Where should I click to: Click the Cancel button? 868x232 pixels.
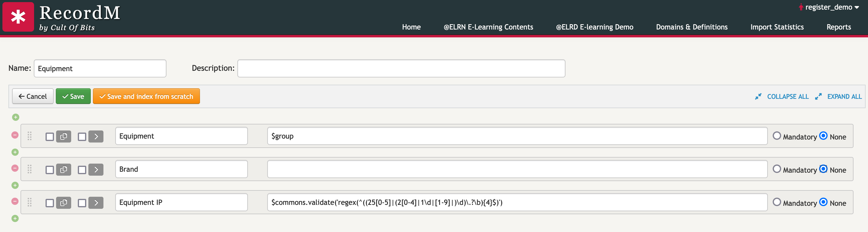[33, 96]
